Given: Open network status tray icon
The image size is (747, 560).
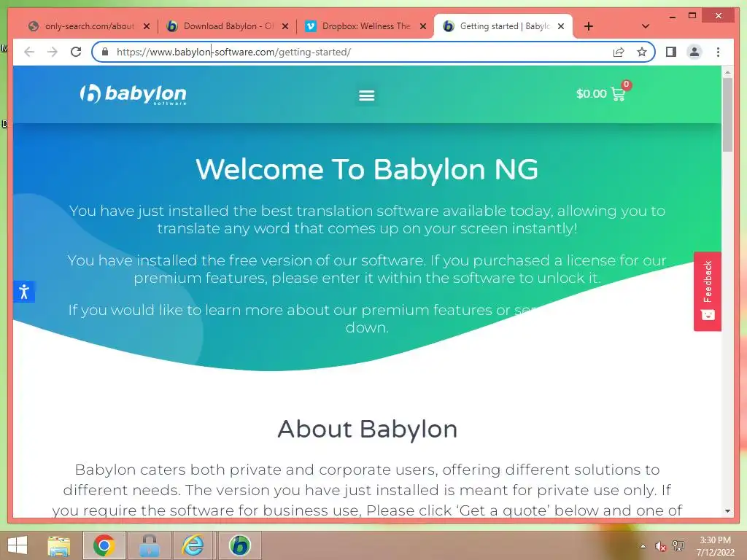Looking at the screenshot, I should (x=678, y=546).
